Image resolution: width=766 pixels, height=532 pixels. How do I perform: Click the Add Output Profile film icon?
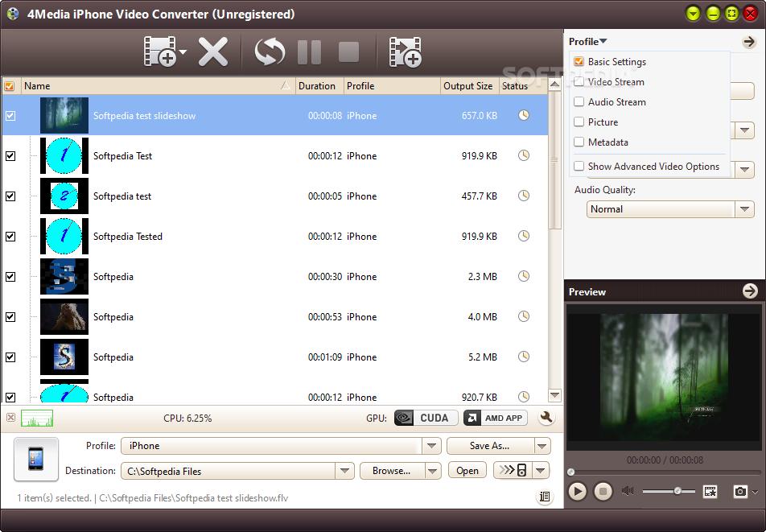coord(405,52)
